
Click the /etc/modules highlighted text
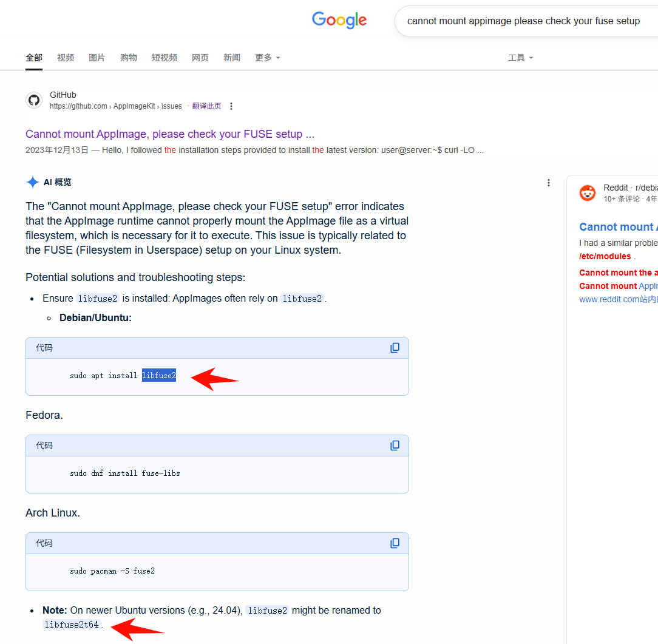[605, 256]
